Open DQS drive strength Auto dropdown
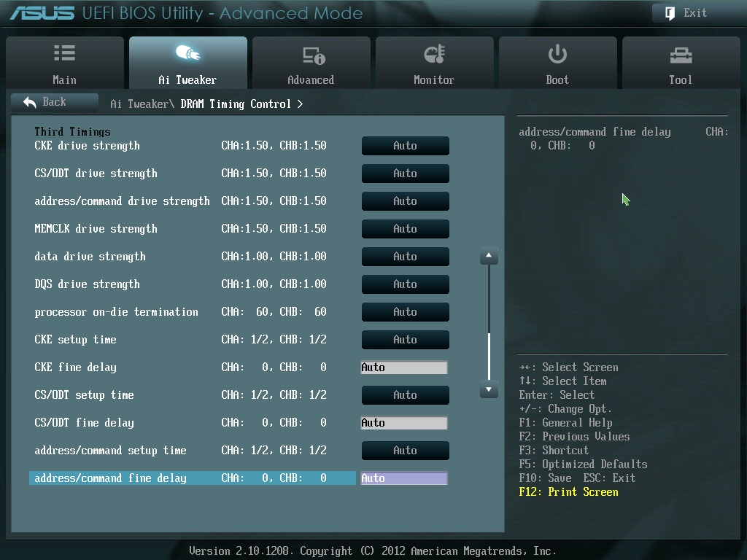The image size is (747, 560). (x=406, y=284)
